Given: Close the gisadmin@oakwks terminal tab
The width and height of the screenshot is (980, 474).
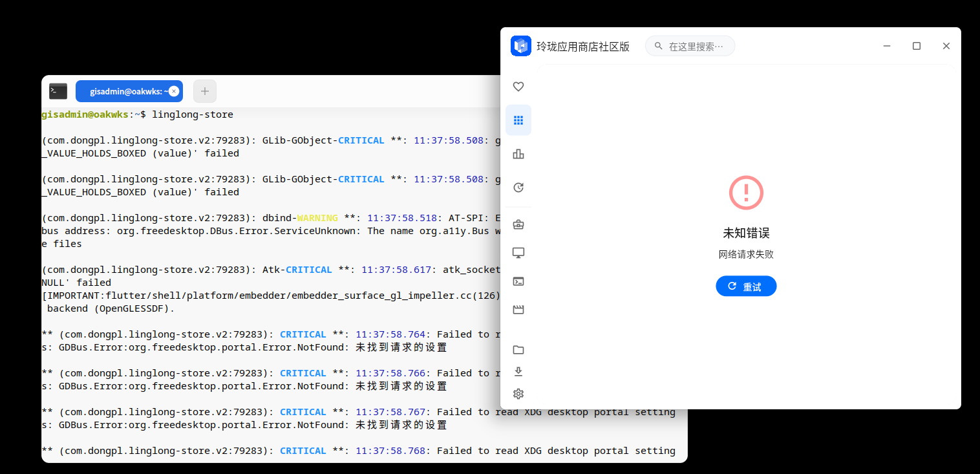Looking at the screenshot, I should 174,91.
